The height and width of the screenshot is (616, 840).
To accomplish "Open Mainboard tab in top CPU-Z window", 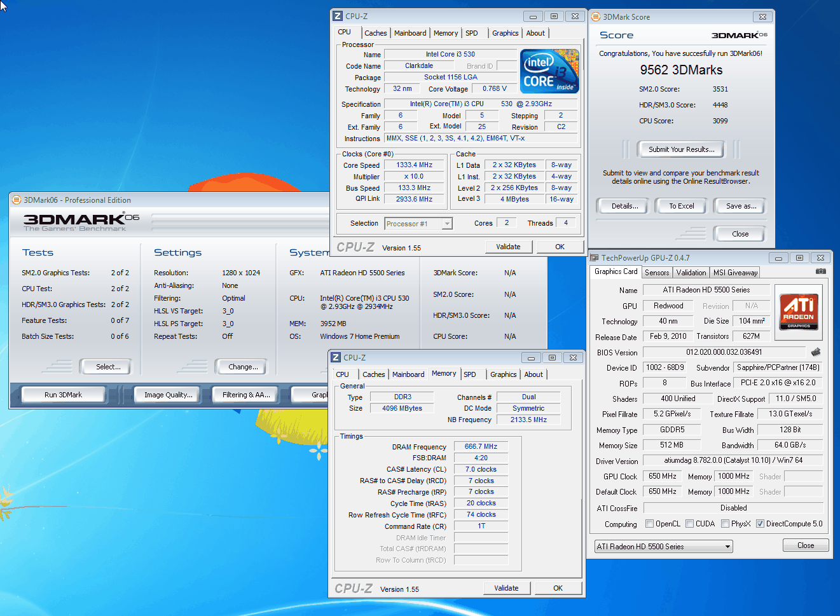I will (x=410, y=33).
